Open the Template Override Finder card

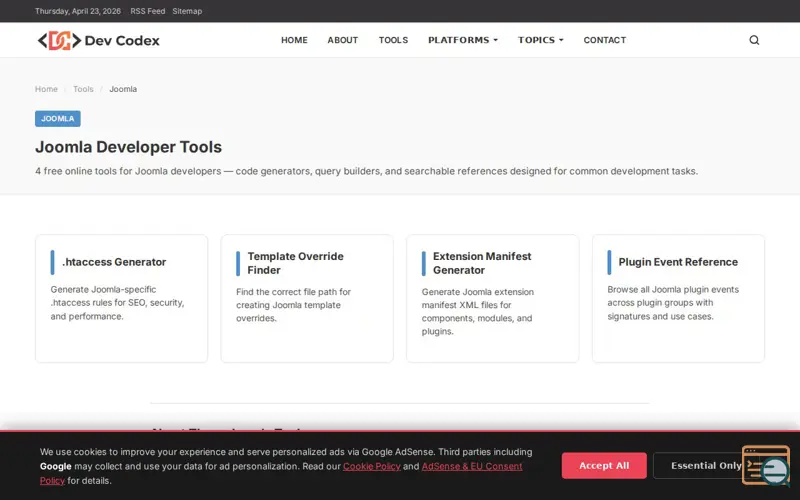point(307,298)
